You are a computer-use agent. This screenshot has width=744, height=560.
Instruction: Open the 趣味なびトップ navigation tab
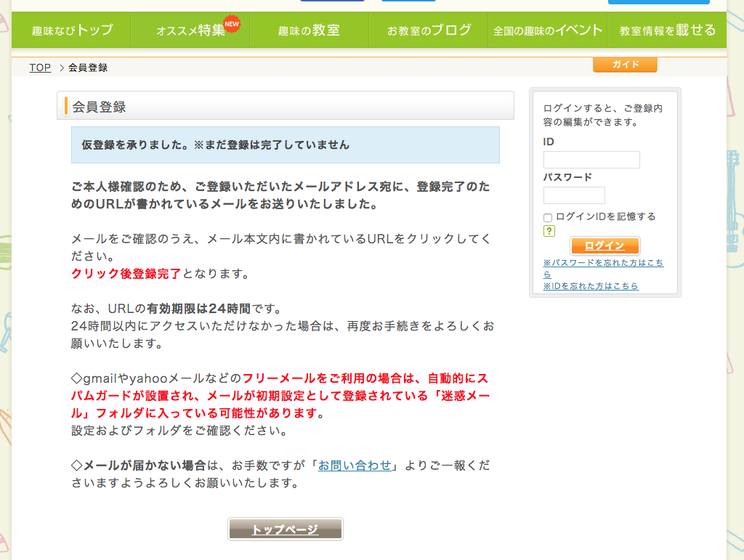(x=72, y=31)
